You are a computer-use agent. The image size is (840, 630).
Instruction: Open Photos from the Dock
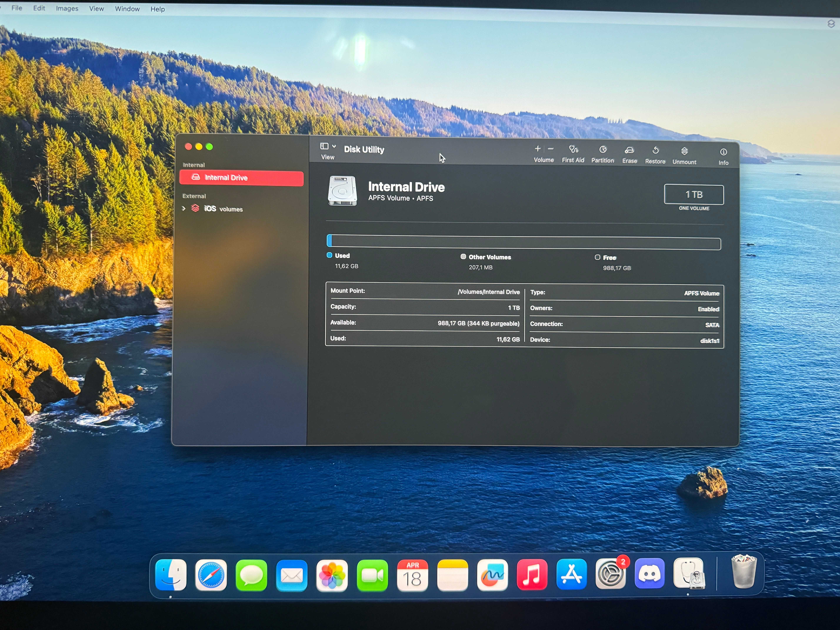point(332,576)
